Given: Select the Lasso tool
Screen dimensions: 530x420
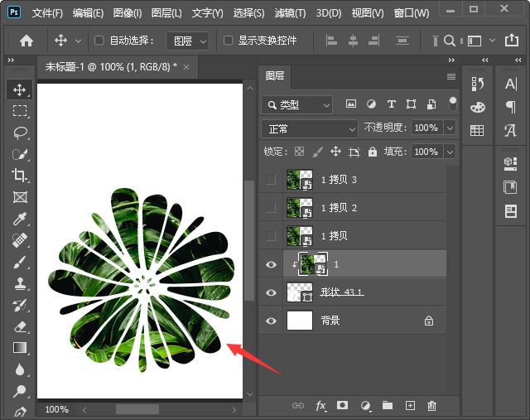Looking at the screenshot, I should [20, 133].
